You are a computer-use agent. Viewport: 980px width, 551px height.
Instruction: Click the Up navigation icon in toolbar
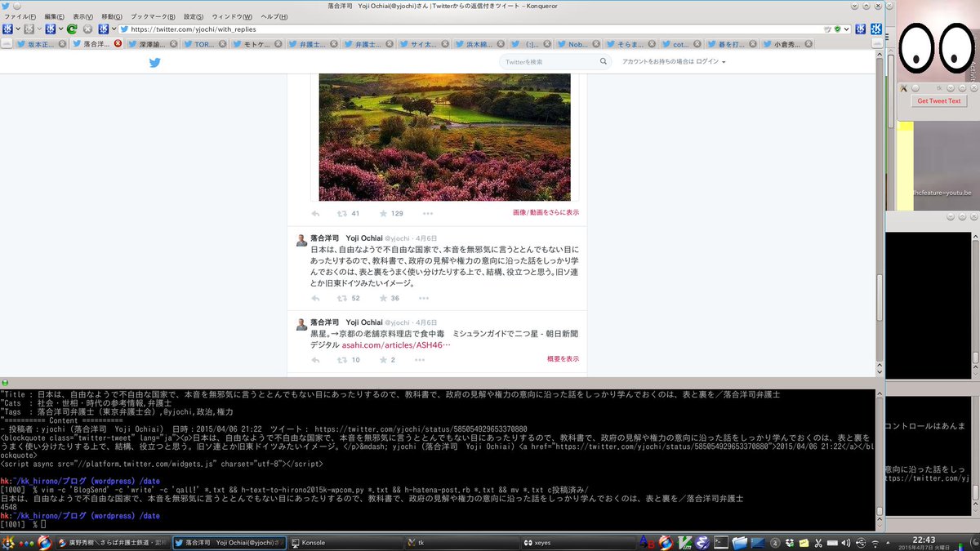tap(50, 29)
